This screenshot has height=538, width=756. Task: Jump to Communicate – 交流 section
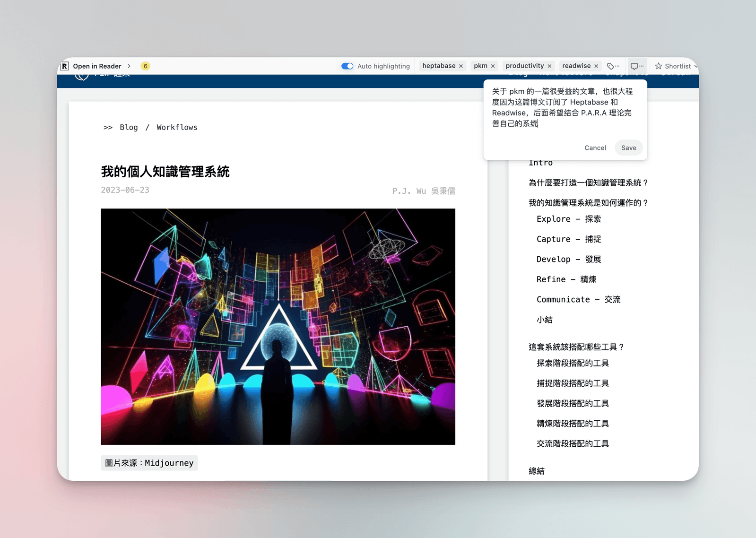click(x=579, y=299)
